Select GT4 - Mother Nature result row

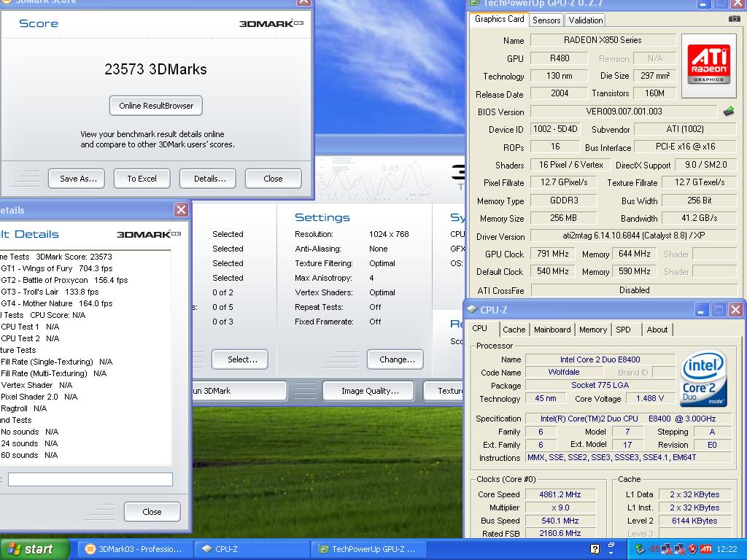point(56,303)
